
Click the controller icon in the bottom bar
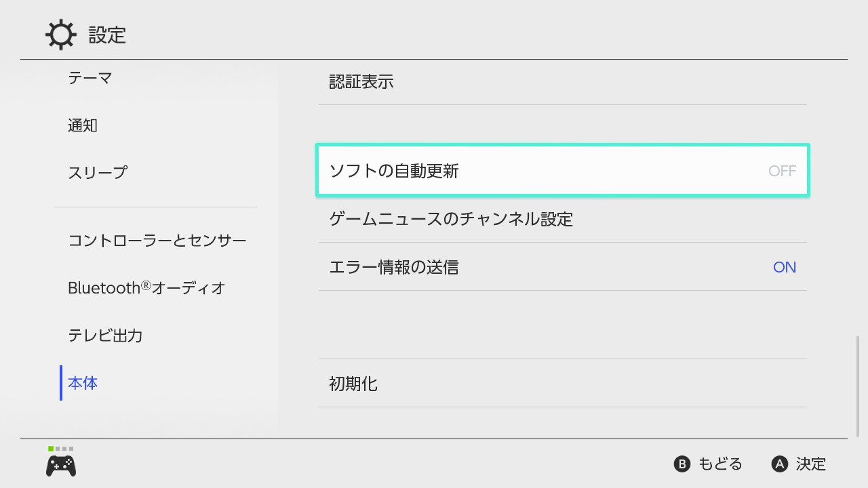60,466
